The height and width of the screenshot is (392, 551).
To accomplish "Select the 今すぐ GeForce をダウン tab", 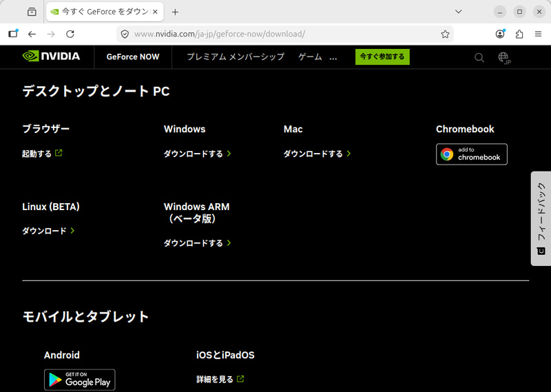I will [x=105, y=12].
